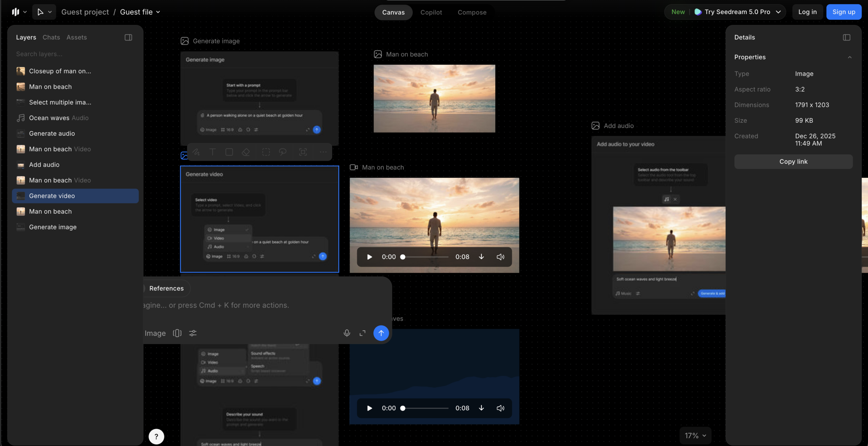Toggle the Details panel collapse icon
The height and width of the screenshot is (446, 868).
(x=847, y=37)
